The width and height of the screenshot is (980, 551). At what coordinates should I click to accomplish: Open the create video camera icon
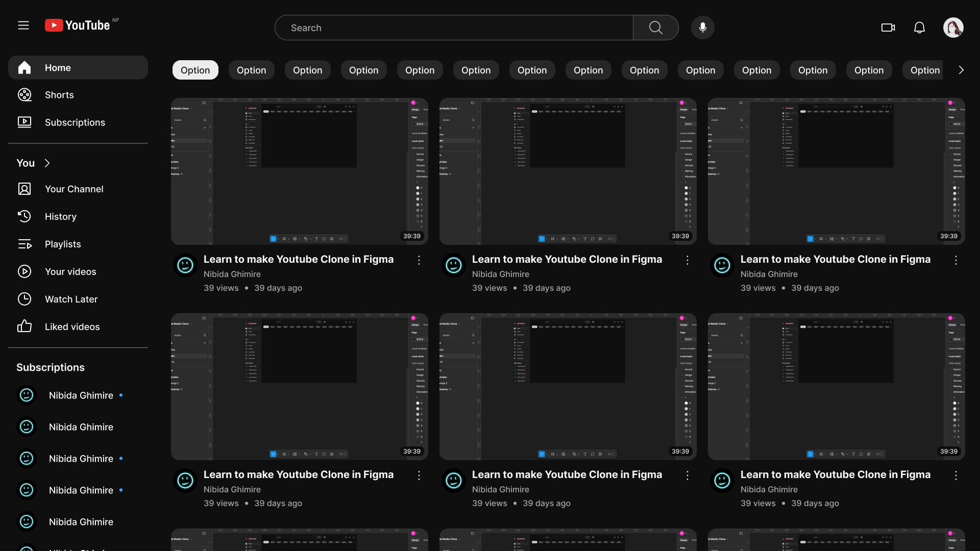[x=888, y=28]
